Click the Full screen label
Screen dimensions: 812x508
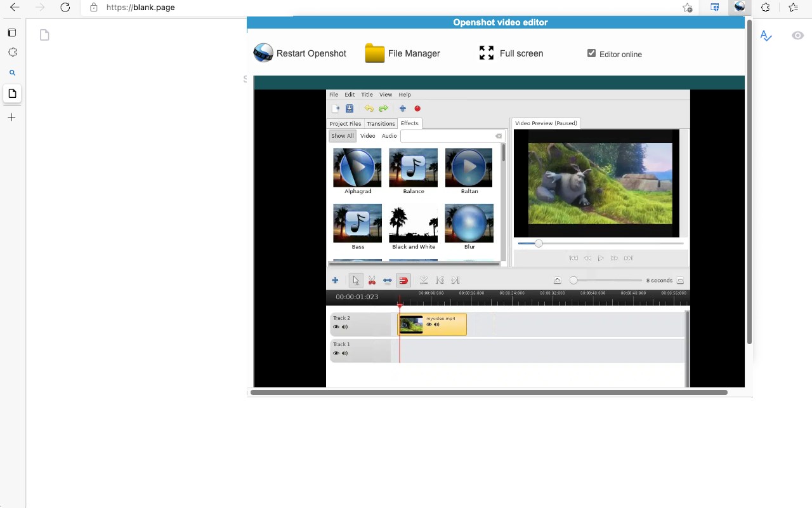coord(521,53)
